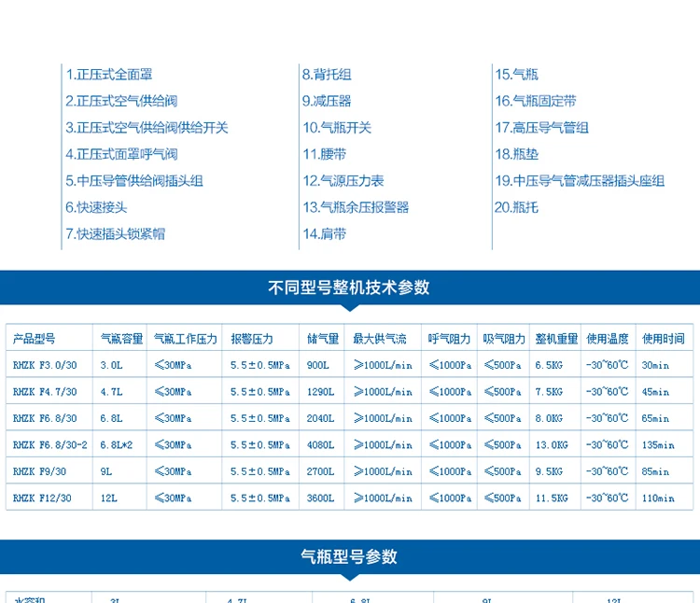Click the RHZK F12/30 model cell

(x=49, y=498)
